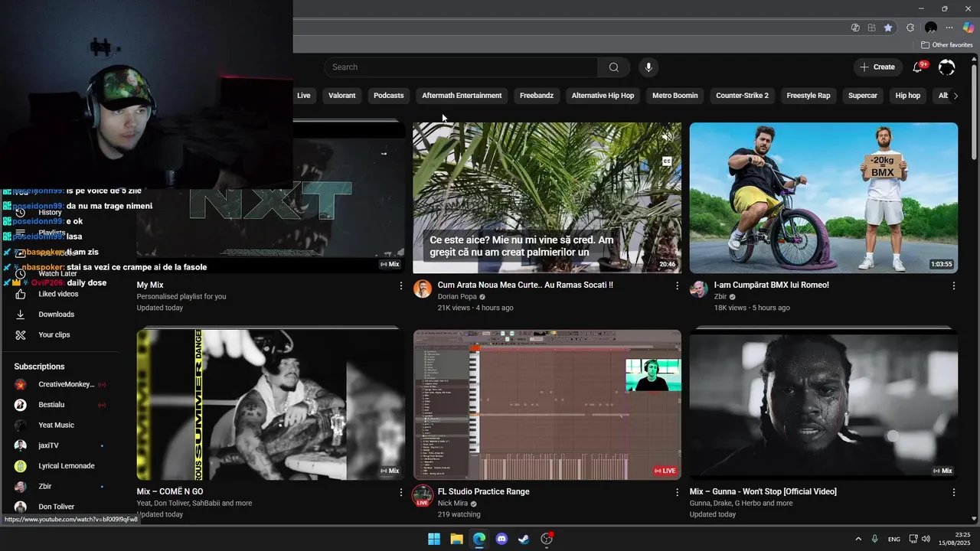The width and height of the screenshot is (980, 551).
Task: Click the microphone tray icon
Action: pos(874,539)
